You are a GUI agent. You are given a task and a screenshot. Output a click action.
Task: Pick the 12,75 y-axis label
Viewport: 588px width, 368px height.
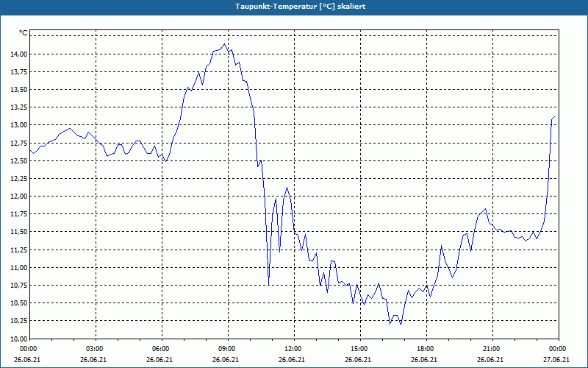18,143
